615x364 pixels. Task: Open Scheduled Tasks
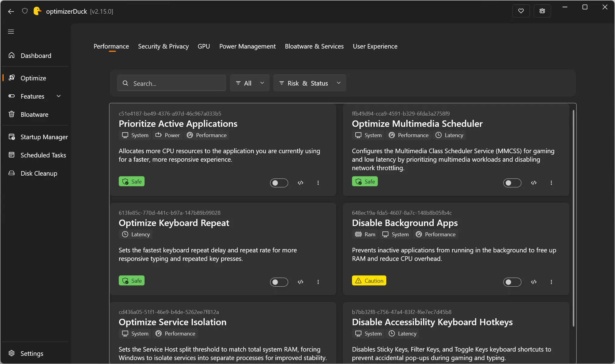point(35,155)
